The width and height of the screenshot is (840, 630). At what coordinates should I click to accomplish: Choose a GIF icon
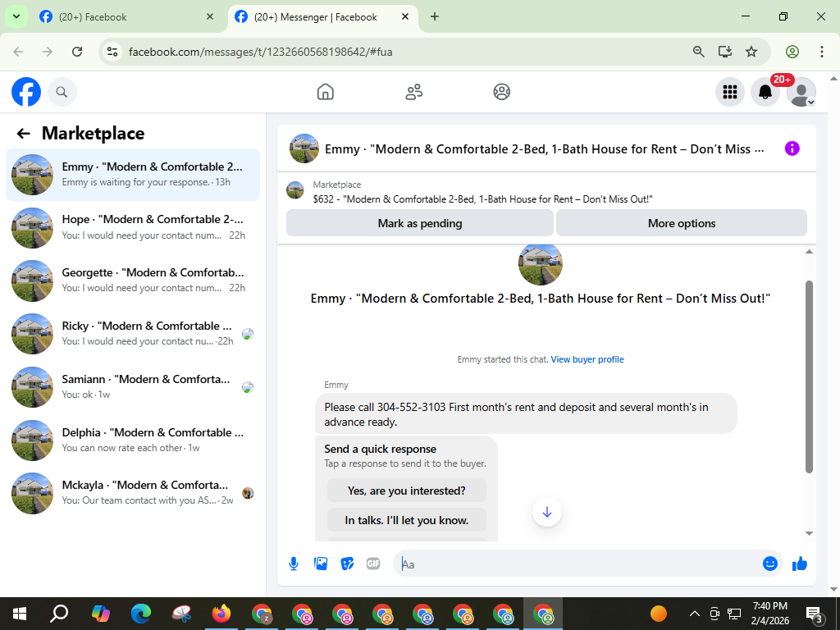373,564
